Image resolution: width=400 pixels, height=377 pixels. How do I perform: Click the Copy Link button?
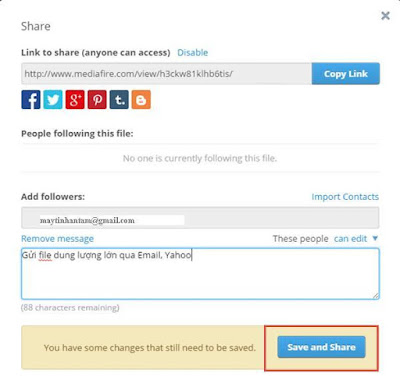pos(346,74)
